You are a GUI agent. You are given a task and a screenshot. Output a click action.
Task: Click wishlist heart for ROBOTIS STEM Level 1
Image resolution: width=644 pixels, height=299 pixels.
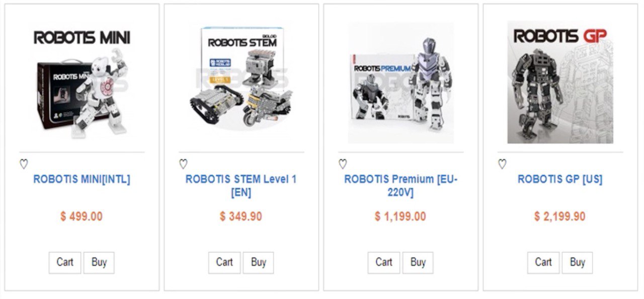tap(183, 164)
